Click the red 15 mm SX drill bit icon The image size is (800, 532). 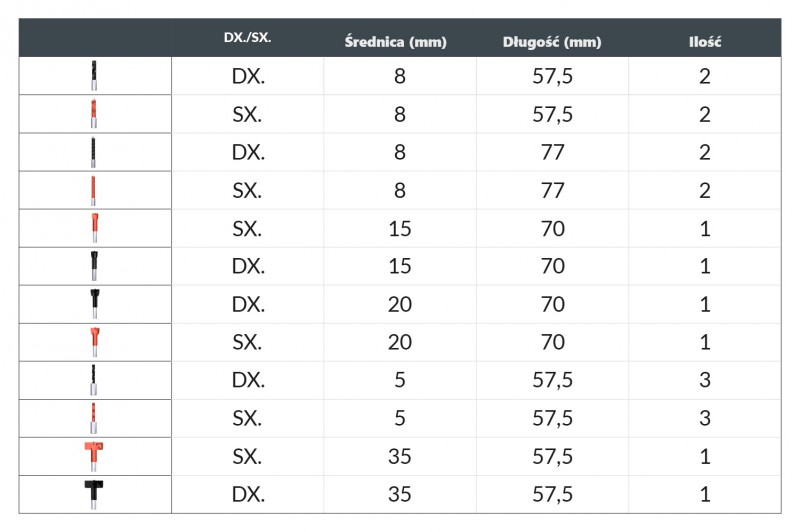(x=93, y=228)
